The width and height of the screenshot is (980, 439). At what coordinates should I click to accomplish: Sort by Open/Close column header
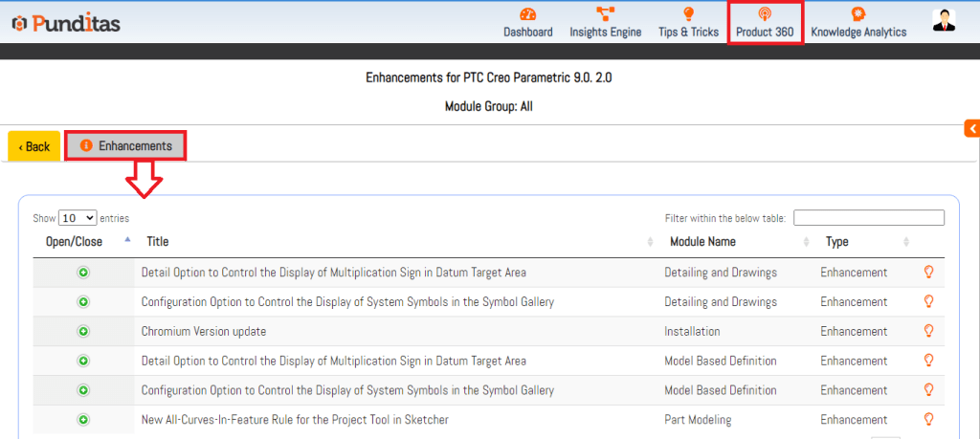pos(75,242)
